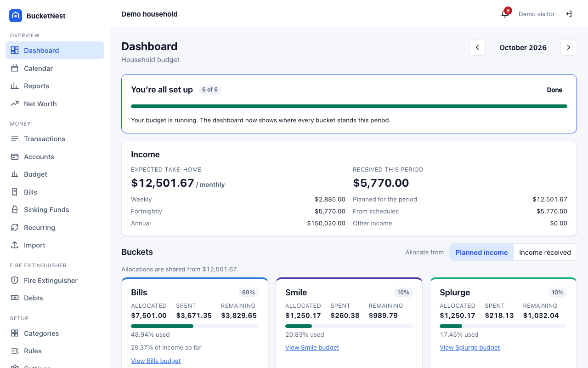The width and height of the screenshot is (588, 368).
Task: Click the $12,501.67 expected take-home amount
Action: pyautogui.click(x=163, y=183)
